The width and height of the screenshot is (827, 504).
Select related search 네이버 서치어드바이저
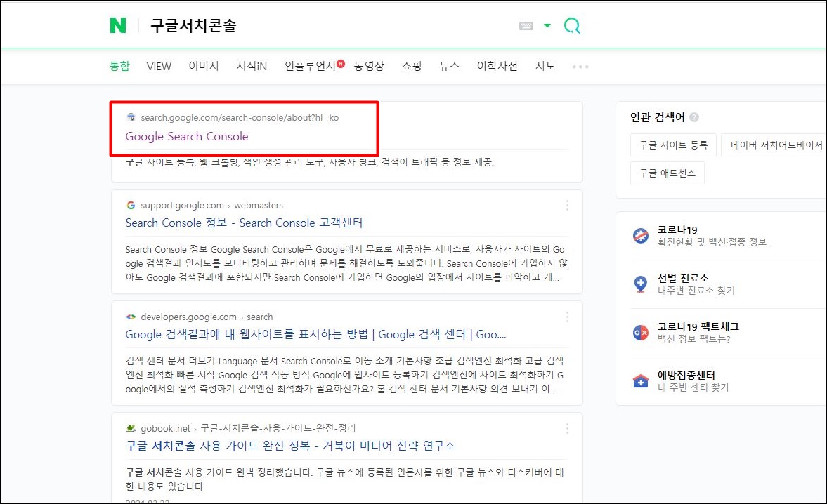(x=774, y=145)
